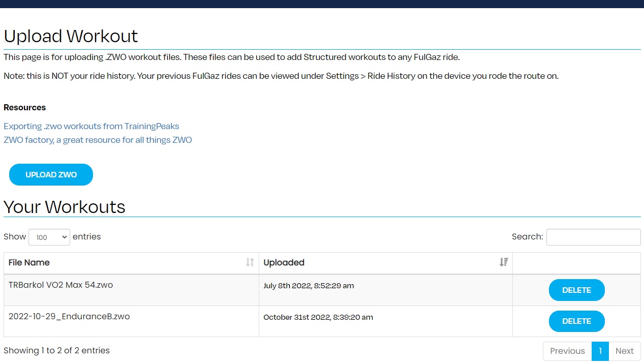Click the Search input field
This screenshot has width=644, height=364.
(593, 237)
